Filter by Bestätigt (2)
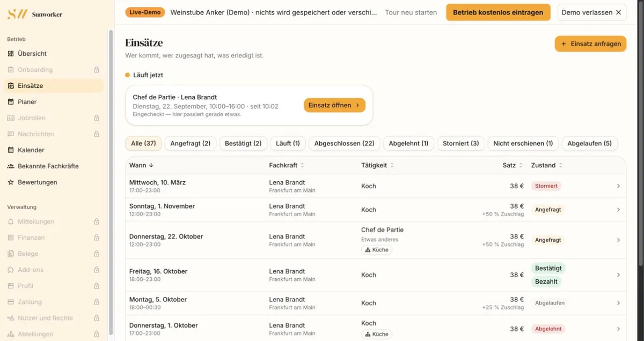The image size is (644, 341). click(243, 143)
